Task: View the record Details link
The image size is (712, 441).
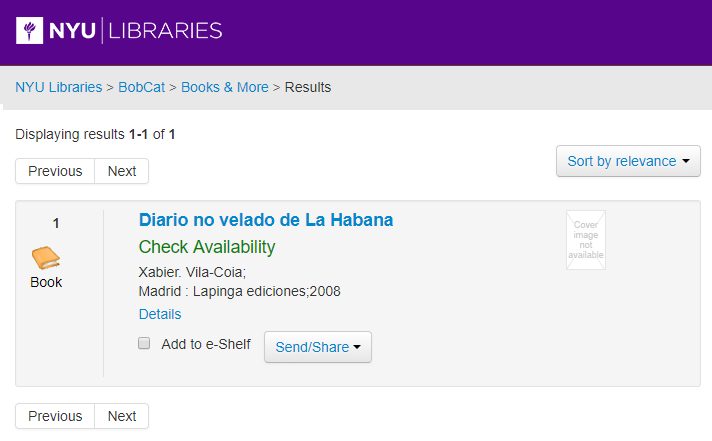Action: click(x=160, y=314)
